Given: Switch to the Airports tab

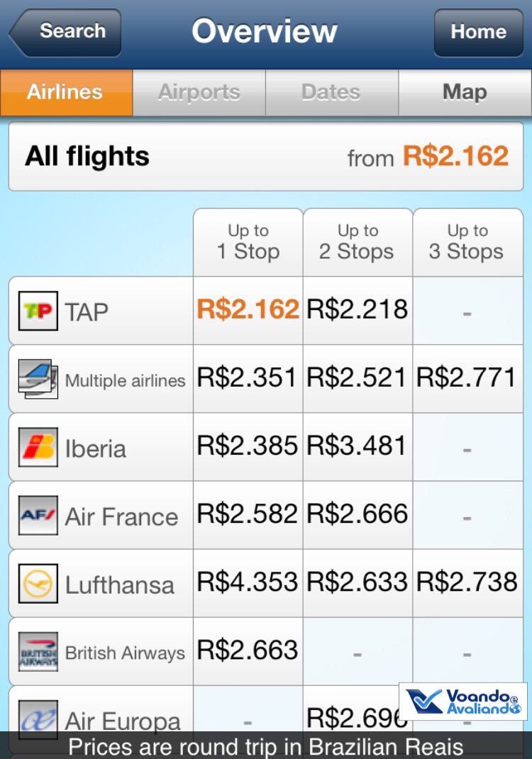Looking at the screenshot, I should (199, 92).
